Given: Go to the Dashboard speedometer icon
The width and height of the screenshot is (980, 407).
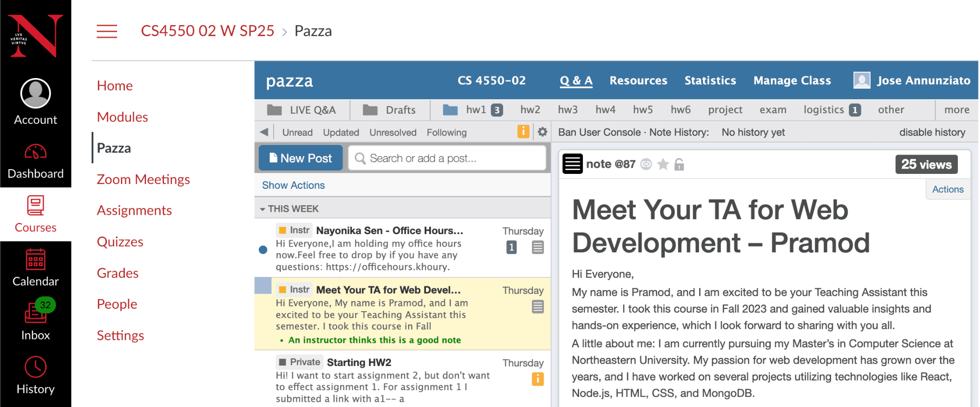Looking at the screenshot, I should (36, 152).
